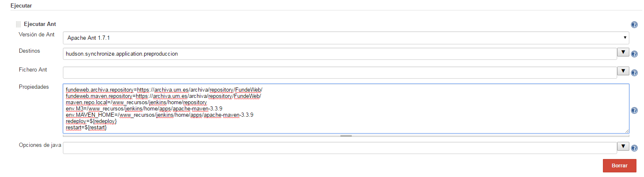Click inside the empty Opciones de java field

[x=340, y=148]
